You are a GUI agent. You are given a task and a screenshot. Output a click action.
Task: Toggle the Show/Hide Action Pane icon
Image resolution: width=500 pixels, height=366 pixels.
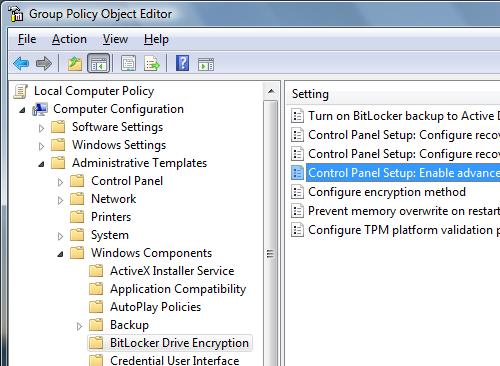click(x=206, y=64)
